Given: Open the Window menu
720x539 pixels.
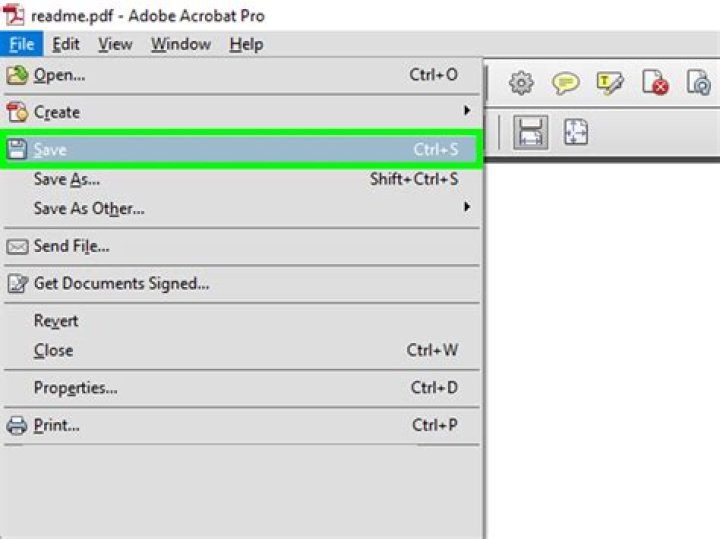Looking at the screenshot, I should [180, 44].
